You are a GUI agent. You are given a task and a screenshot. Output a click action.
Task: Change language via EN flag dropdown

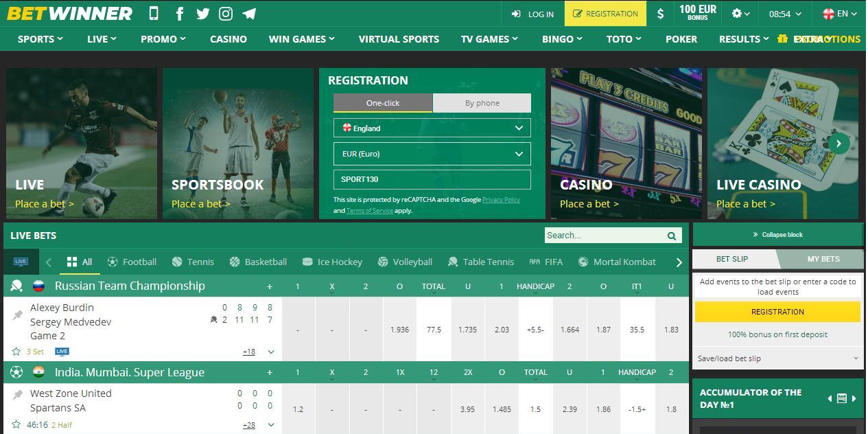pos(840,14)
